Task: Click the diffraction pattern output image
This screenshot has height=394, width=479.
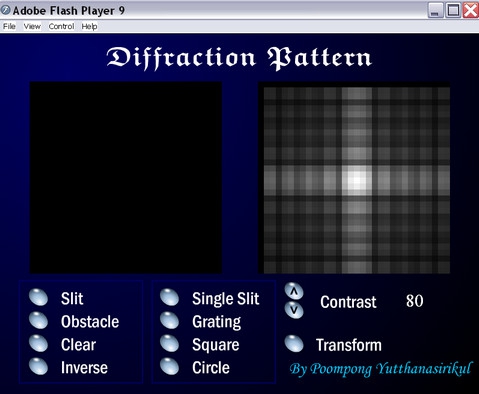Action: (354, 178)
